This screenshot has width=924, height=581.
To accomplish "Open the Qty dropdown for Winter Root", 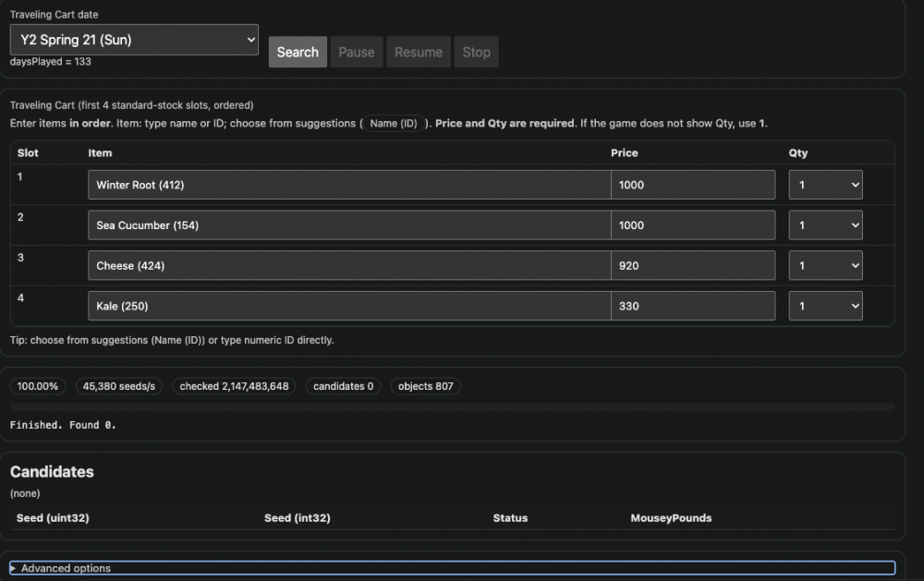I will point(825,184).
